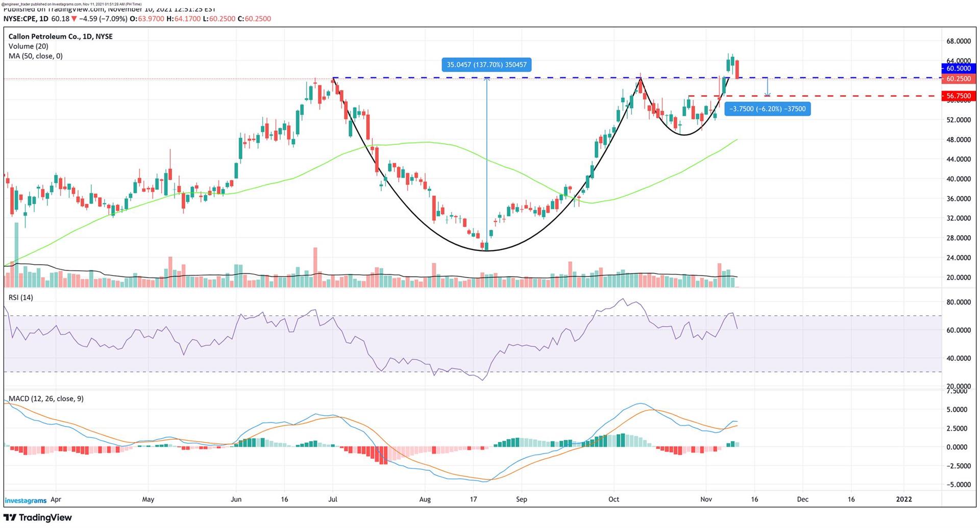Select the TradingView logo
This screenshot has height=528, width=980.
click(x=38, y=517)
